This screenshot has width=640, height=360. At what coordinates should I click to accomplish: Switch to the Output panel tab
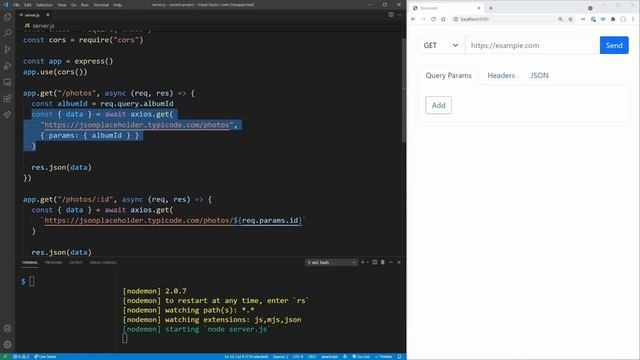76,262
